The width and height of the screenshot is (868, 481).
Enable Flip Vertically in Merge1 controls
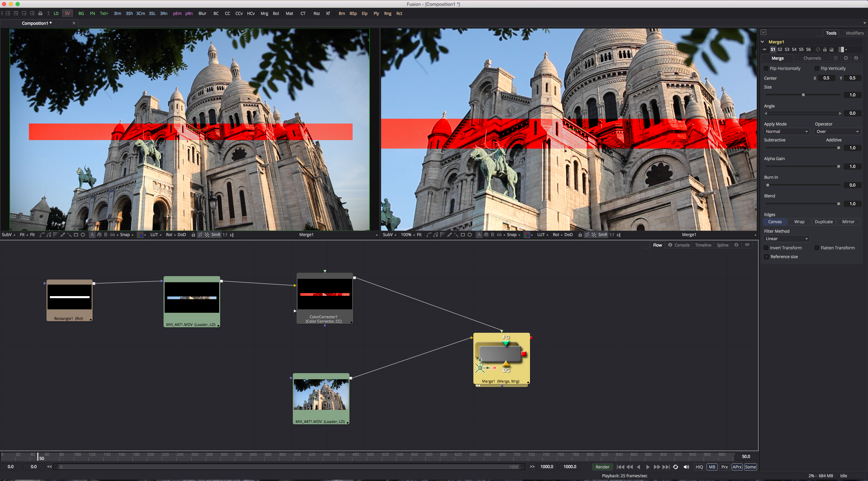click(x=817, y=68)
